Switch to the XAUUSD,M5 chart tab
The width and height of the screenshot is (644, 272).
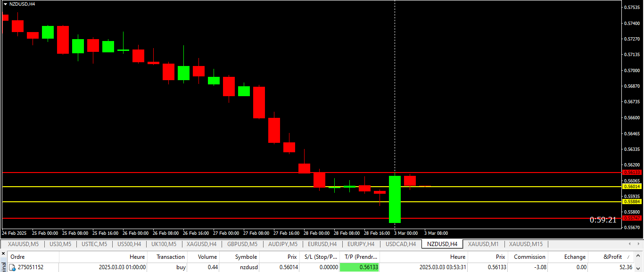pos(23,244)
